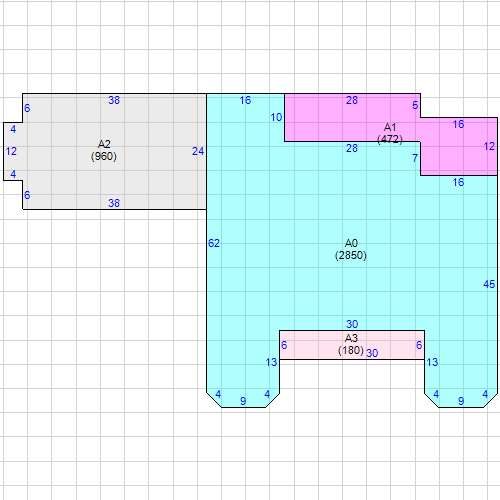Click the 16 label on cyan A0's top edge

click(x=245, y=100)
